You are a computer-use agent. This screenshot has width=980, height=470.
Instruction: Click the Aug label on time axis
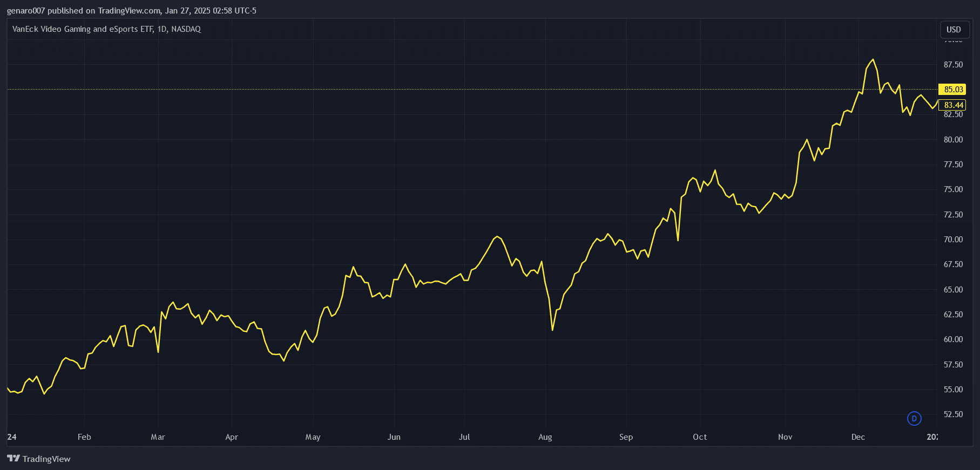point(545,437)
